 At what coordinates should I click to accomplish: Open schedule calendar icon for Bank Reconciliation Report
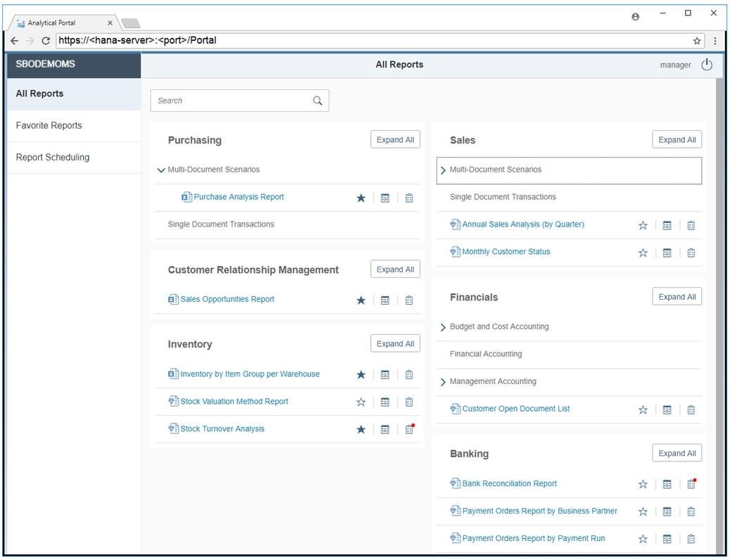667,485
